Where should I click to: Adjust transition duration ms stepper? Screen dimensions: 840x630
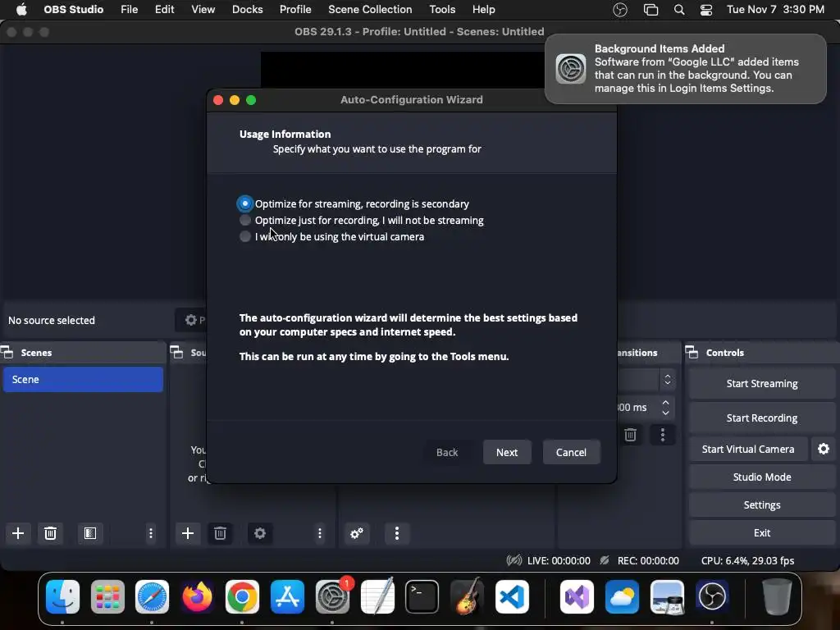[x=665, y=407]
